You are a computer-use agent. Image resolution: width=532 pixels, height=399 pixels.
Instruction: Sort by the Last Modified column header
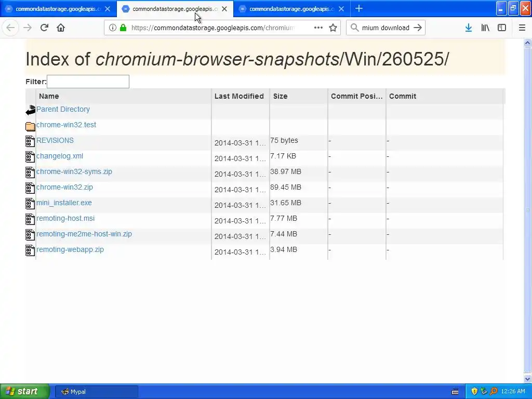241,96
